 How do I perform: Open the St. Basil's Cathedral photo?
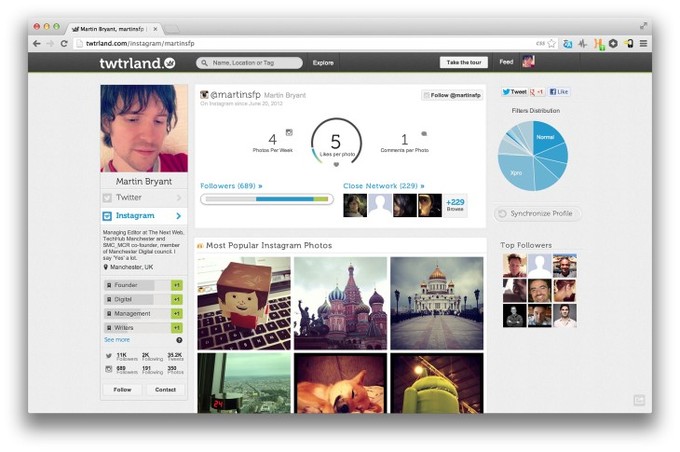pyautogui.click(x=340, y=303)
